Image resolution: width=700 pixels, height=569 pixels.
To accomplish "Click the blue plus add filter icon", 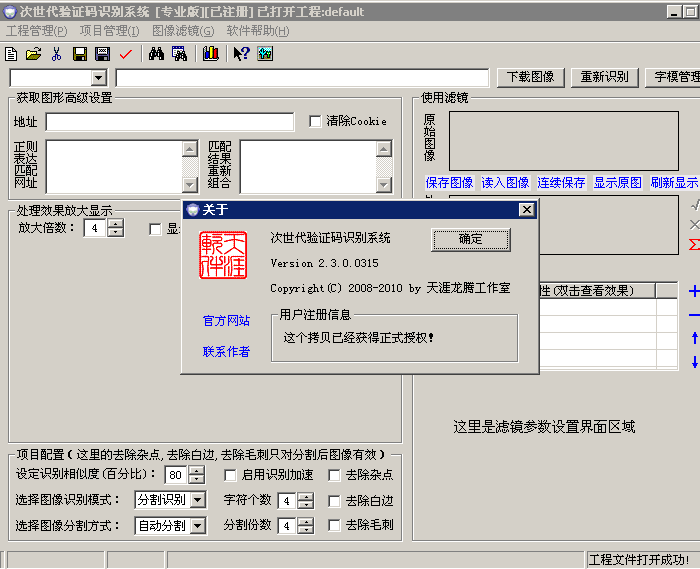I will tap(694, 291).
